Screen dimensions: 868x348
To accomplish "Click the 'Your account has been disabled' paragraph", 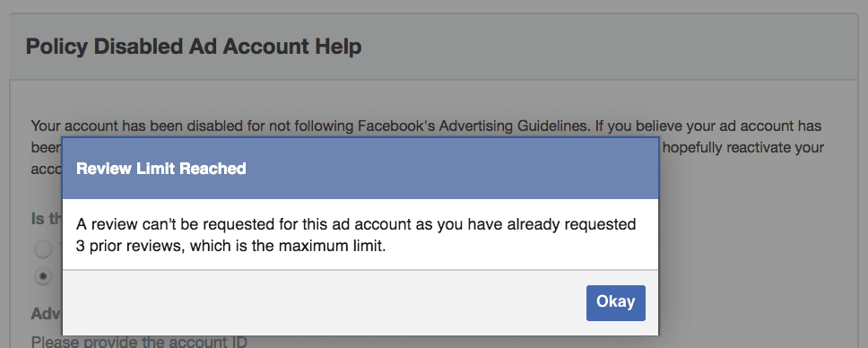I will 426,147.
